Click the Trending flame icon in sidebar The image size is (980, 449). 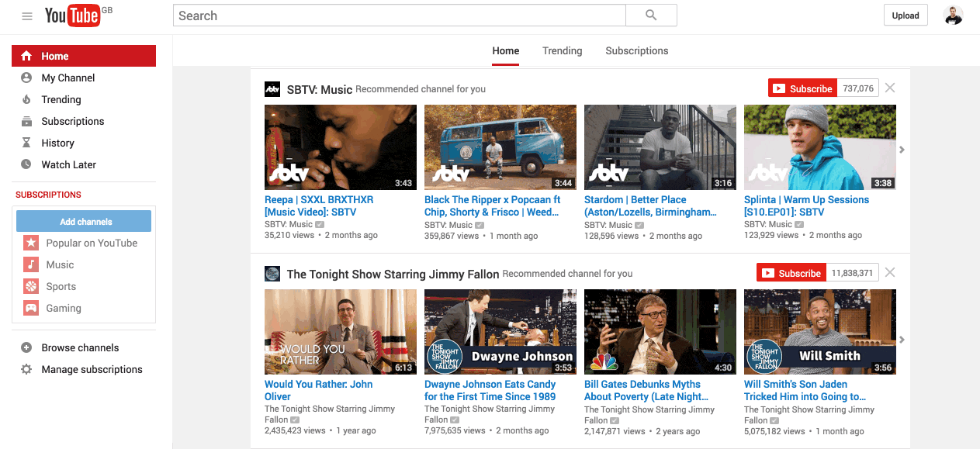pos(26,99)
